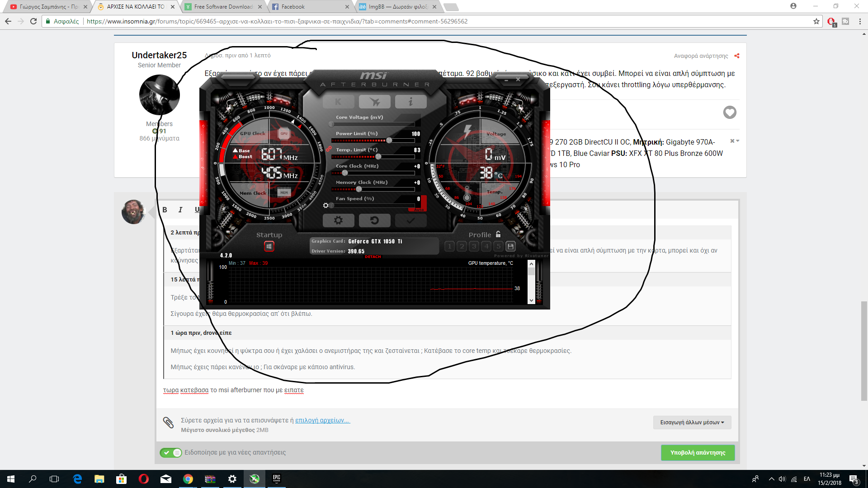868x488 pixels.
Task: Click the επιλογή αρχείων file chooser link
Action: [x=322, y=420]
